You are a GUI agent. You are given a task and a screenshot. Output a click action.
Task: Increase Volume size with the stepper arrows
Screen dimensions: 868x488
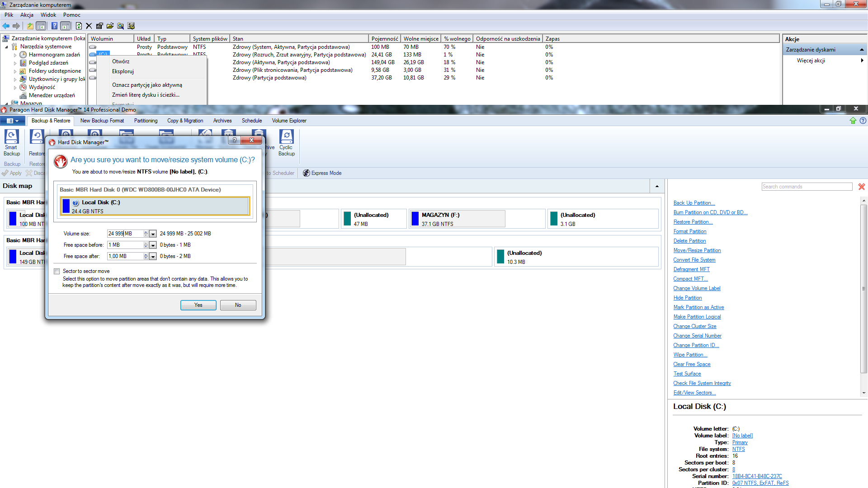(x=146, y=232)
